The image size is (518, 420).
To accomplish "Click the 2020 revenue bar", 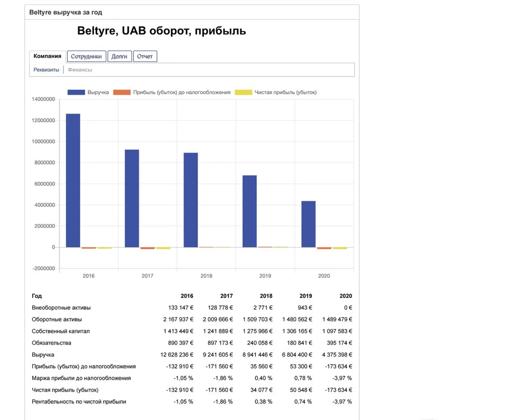I will pos(308,224).
